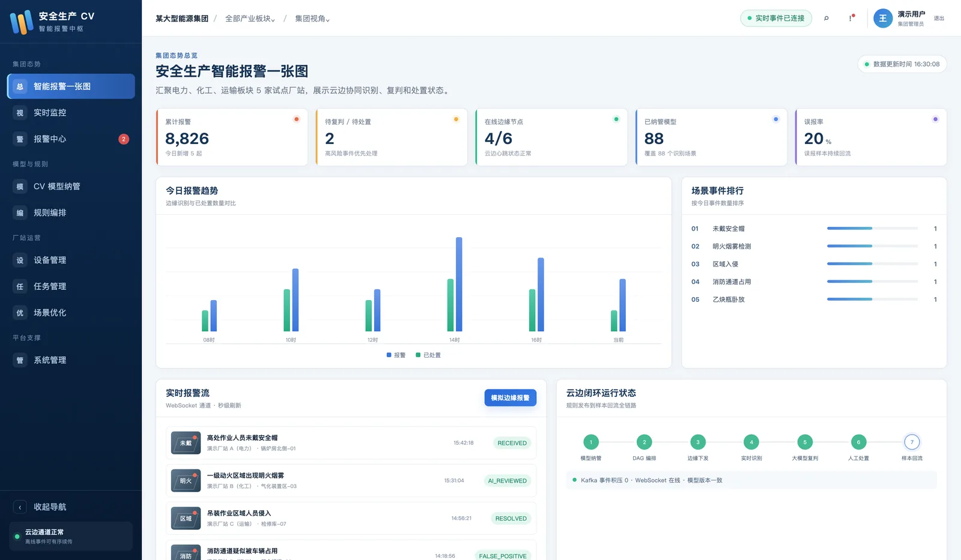Viewport: 961px width, 560px height.
Task: Click pipeline step 7 样本回流 circle
Action: (912, 442)
